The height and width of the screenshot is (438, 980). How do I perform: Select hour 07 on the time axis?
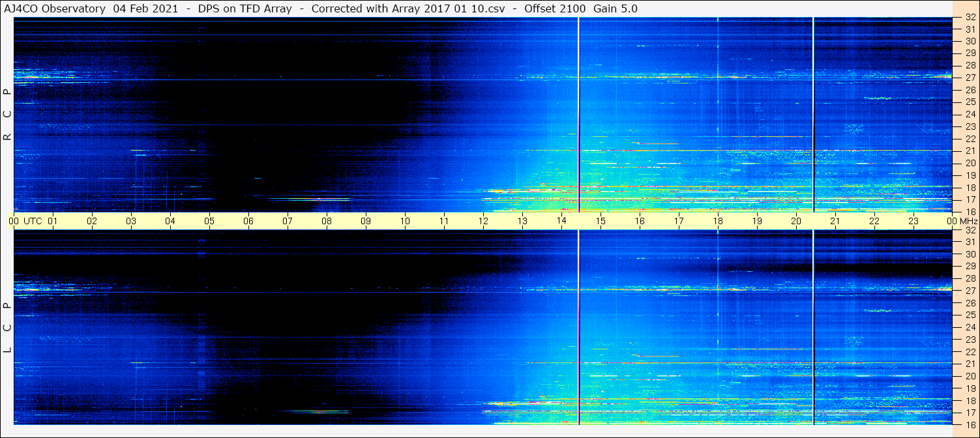tap(288, 221)
